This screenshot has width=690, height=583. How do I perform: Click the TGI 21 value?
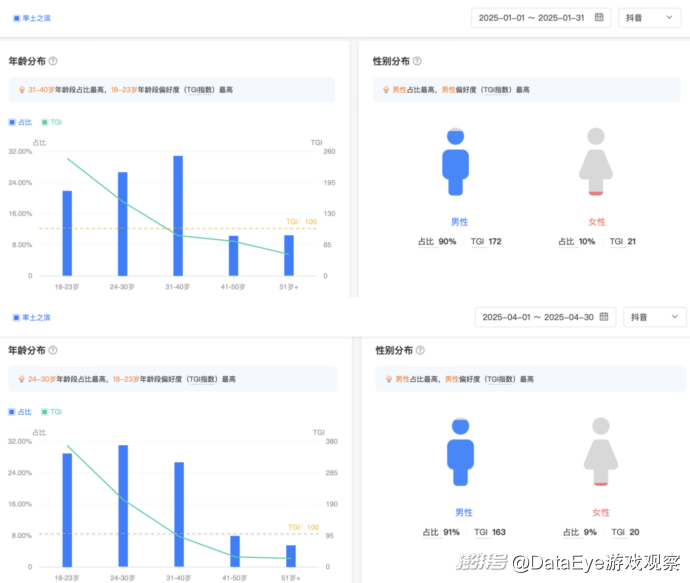[x=622, y=242]
